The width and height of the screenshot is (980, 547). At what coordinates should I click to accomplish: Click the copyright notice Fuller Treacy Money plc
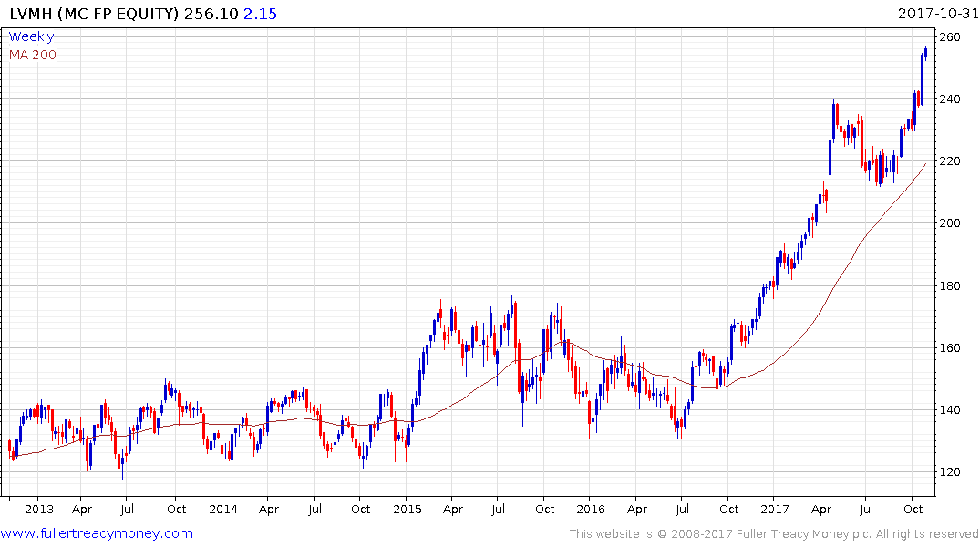(x=774, y=534)
